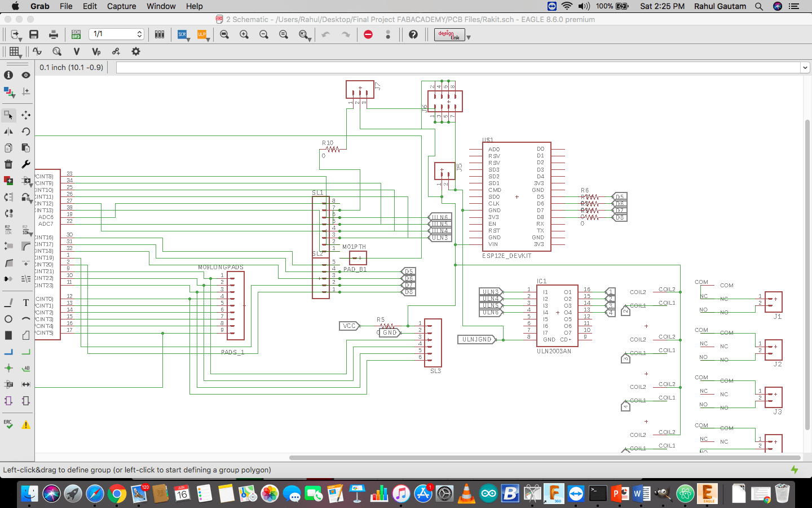Select the Label AB tool
812x508 pixels.
[26, 369]
